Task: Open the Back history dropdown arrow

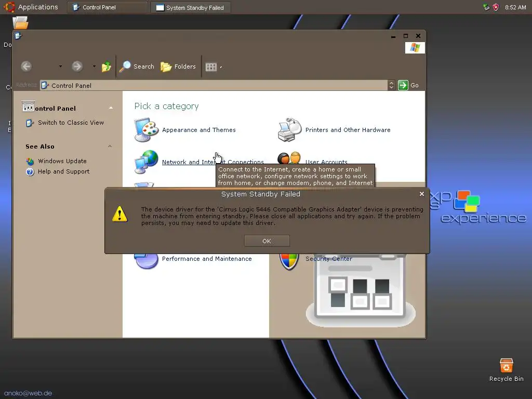Action: pos(60,66)
